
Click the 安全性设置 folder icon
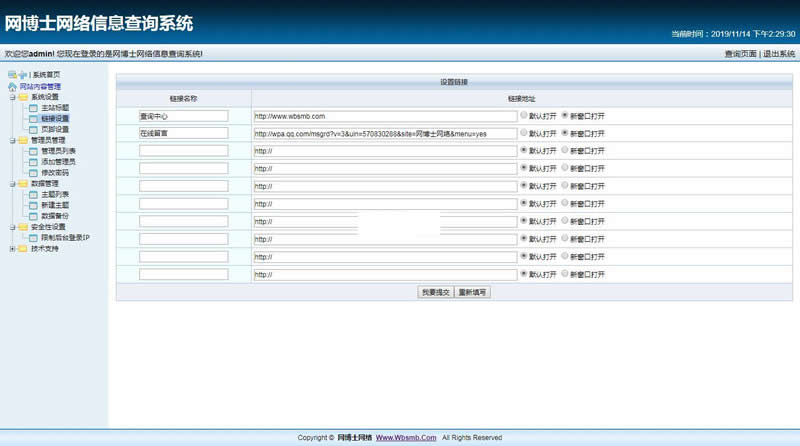23,227
